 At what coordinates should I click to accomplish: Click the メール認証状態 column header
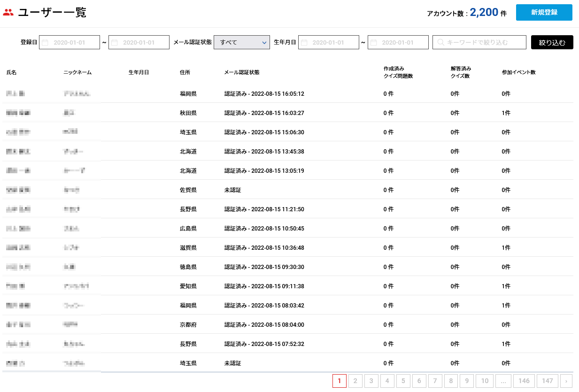[242, 73]
